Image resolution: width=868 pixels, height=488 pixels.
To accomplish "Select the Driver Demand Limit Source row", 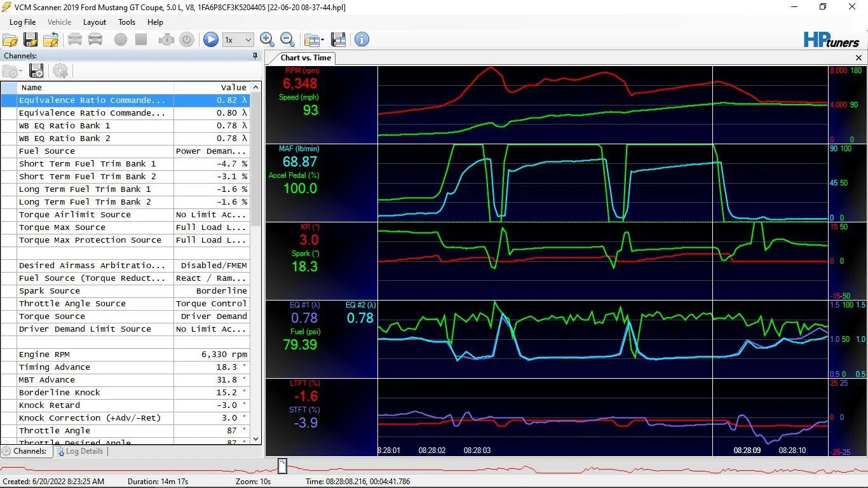I will (125, 329).
